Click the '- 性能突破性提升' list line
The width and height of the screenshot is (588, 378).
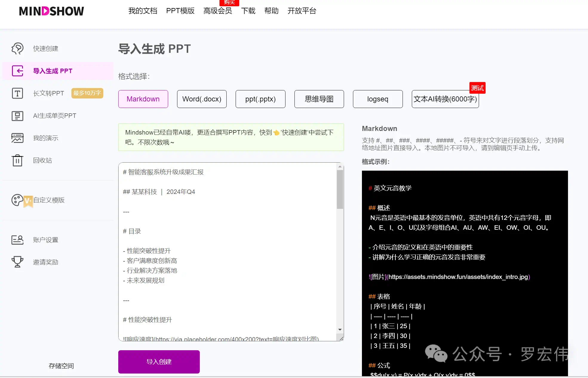click(x=147, y=251)
